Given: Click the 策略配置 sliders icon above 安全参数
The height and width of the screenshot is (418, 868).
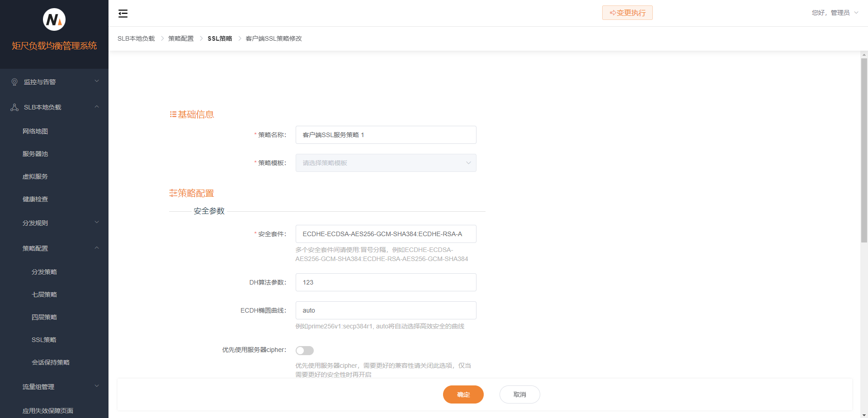Looking at the screenshot, I should tap(172, 193).
